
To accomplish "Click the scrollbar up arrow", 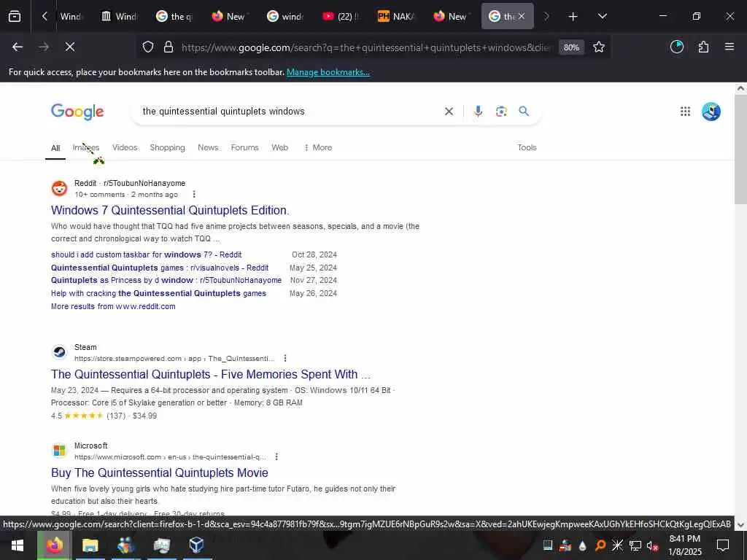I will coord(740,88).
